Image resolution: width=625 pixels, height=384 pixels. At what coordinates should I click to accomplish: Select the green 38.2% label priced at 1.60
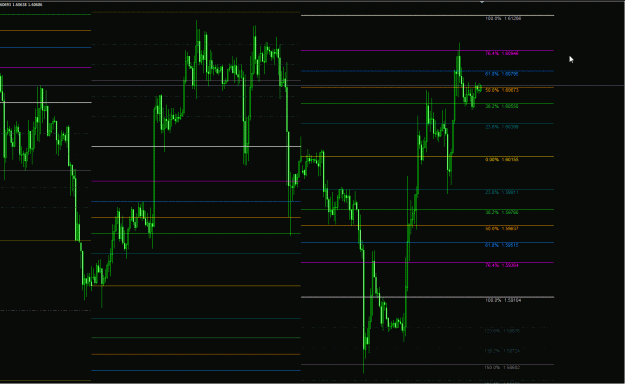pyautogui.click(x=502, y=106)
